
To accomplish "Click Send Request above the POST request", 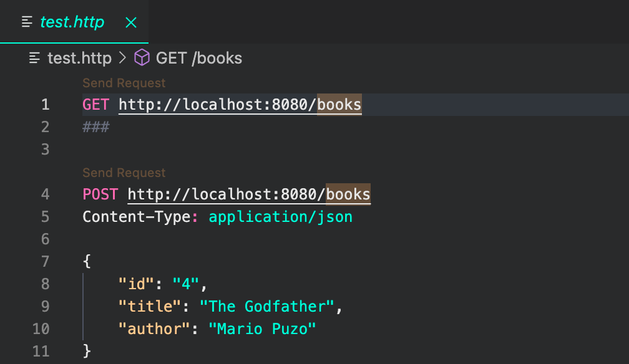I will tap(124, 172).
